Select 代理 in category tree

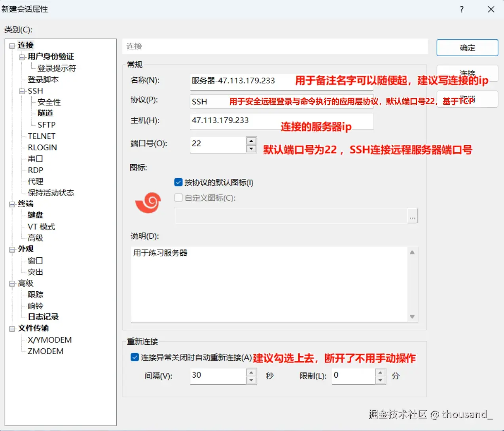click(x=35, y=181)
